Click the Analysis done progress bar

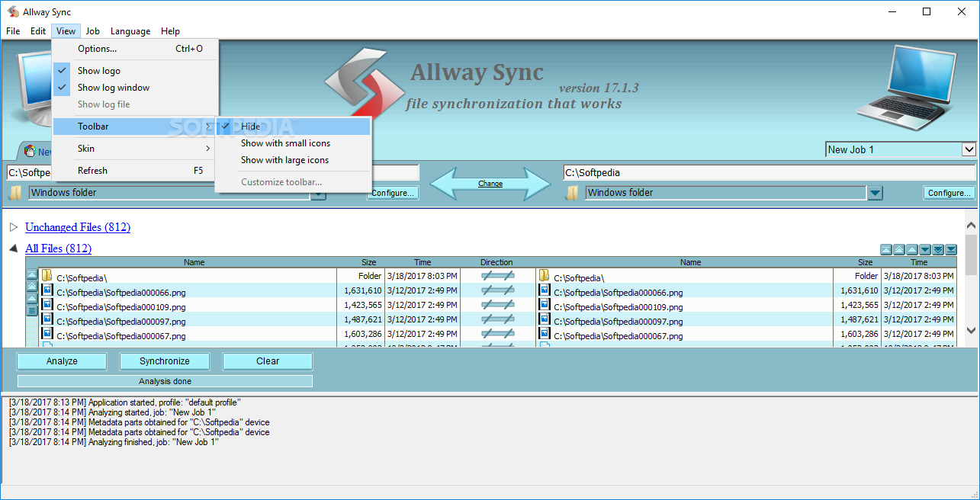pyautogui.click(x=165, y=381)
